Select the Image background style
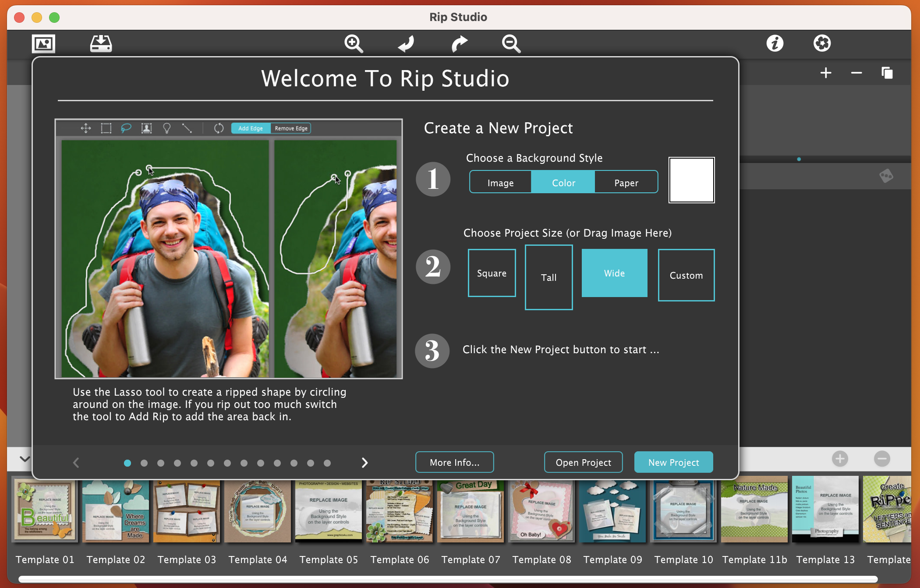Screen dimensions: 920x588 (x=500, y=182)
